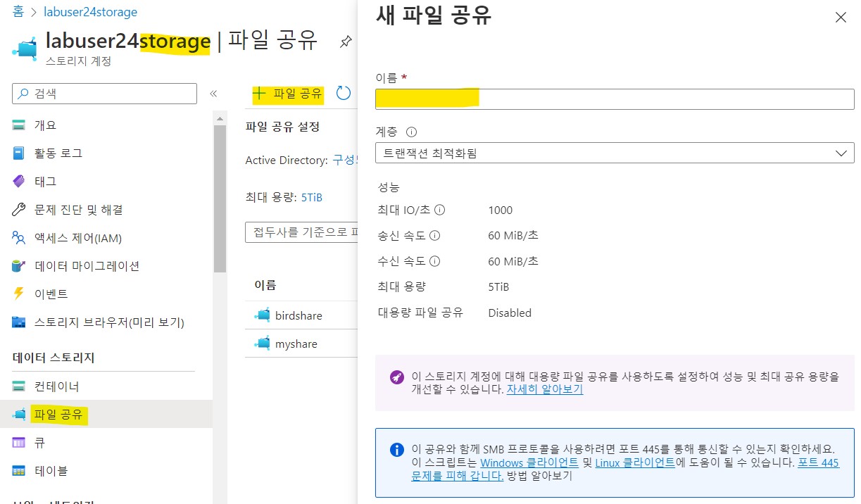
Task: Click the + 파일 공유 add button
Action: click(x=287, y=93)
